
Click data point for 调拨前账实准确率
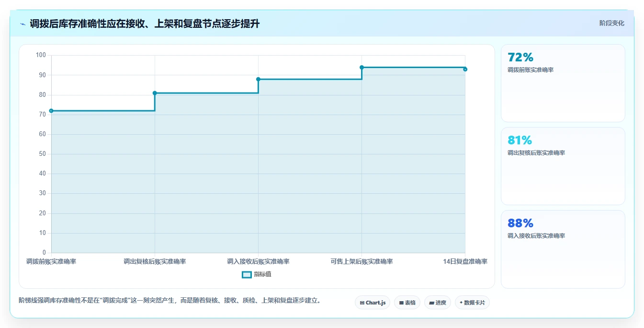[51, 111]
